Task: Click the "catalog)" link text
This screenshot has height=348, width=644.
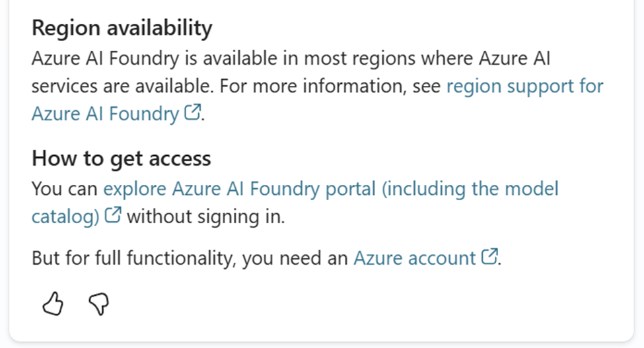Action: pyautogui.click(x=65, y=217)
